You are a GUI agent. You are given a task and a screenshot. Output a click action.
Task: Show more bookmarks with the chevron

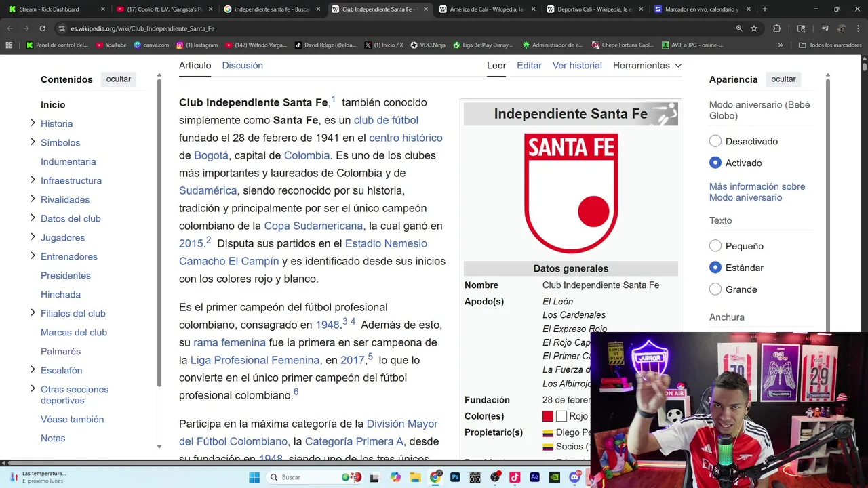point(781,45)
